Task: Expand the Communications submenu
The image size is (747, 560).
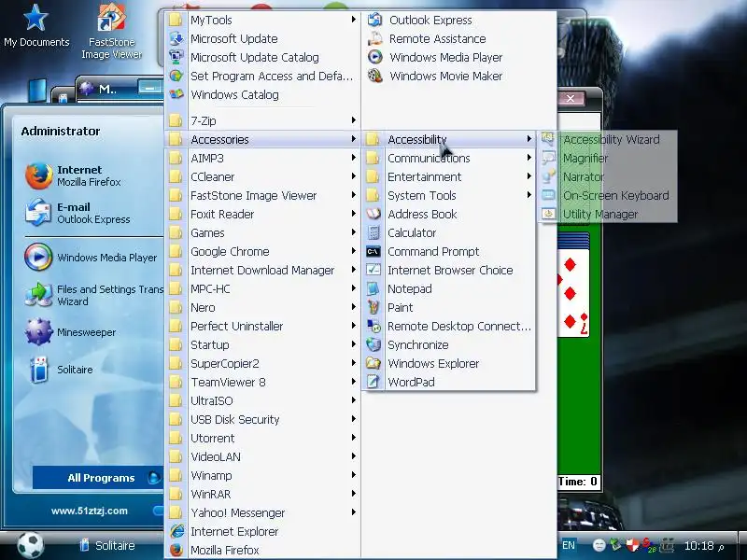Action: click(449, 158)
